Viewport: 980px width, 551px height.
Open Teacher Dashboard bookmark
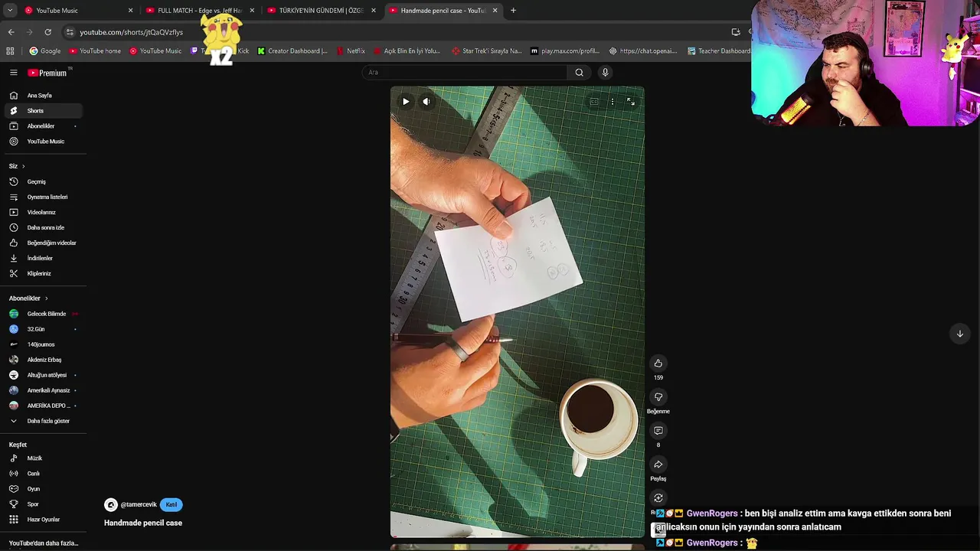coord(719,51)
